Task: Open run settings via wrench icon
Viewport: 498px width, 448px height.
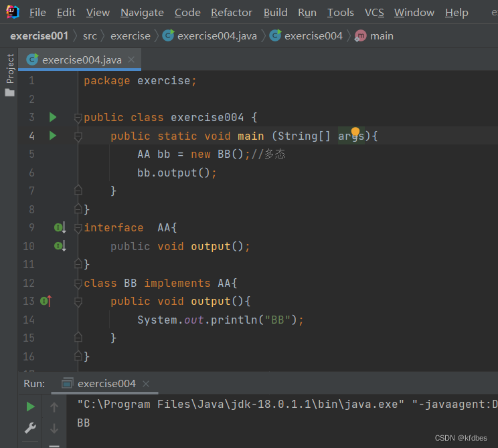Action: point(30,428)
